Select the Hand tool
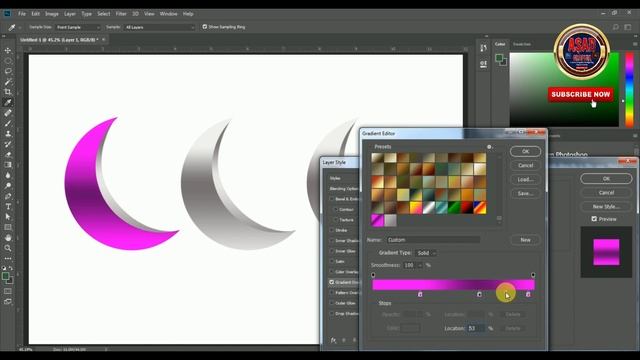The image size is (640, 360). click(8, 238)
